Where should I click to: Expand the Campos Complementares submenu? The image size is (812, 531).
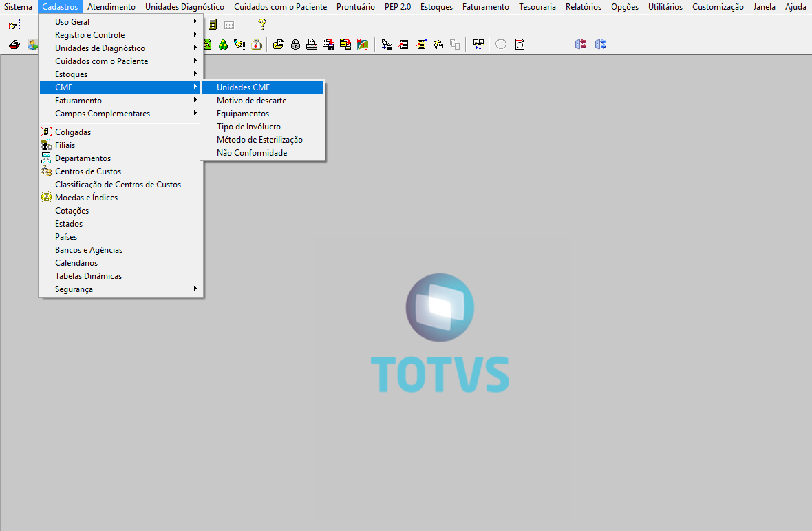[120, 114]
